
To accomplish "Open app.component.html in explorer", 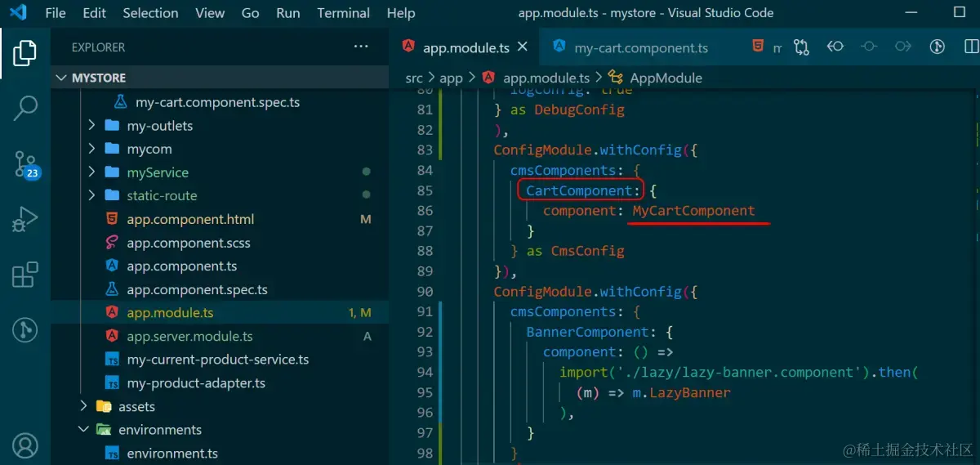I will point(219,219).
